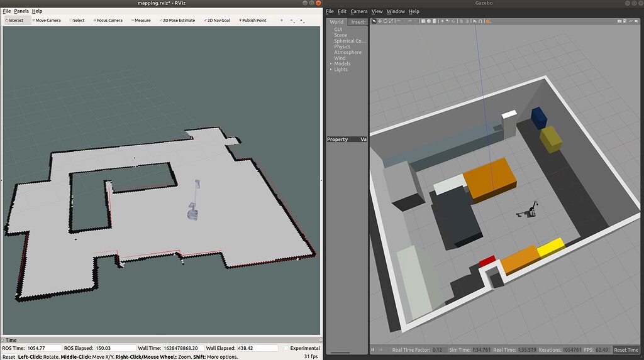
Task: Open the Camera menu in Gazebo
Action: coord(359,11)
